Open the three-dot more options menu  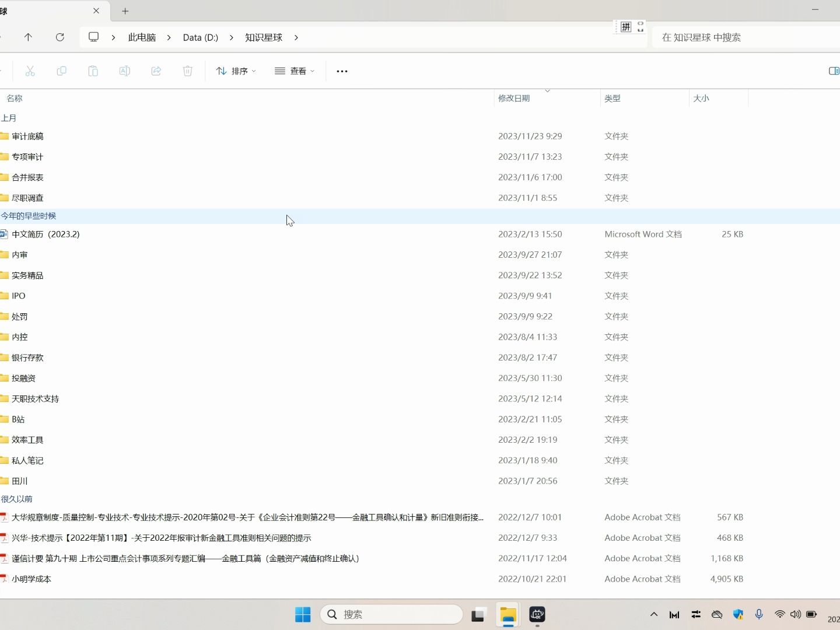tap(342, 71)
